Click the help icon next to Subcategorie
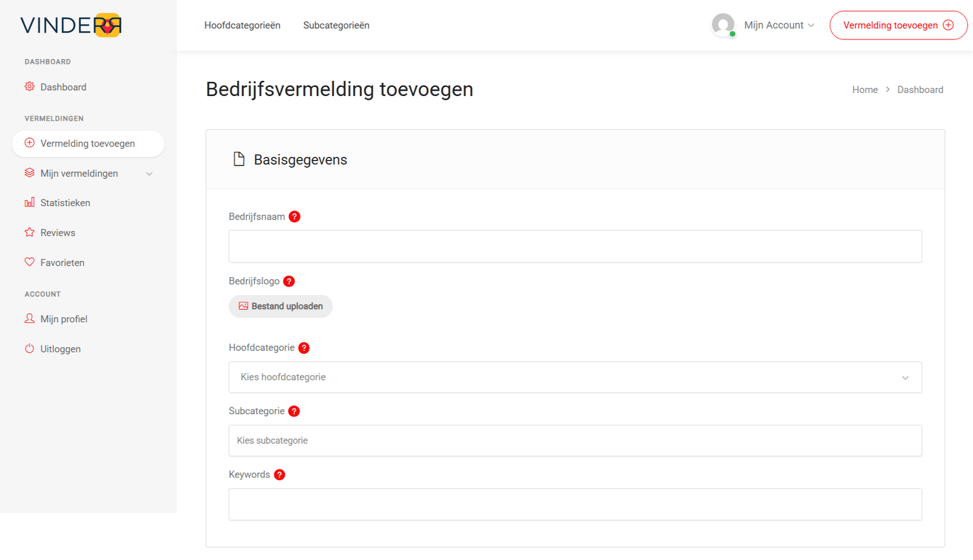 pyautogui.click(x=294, y=411)
